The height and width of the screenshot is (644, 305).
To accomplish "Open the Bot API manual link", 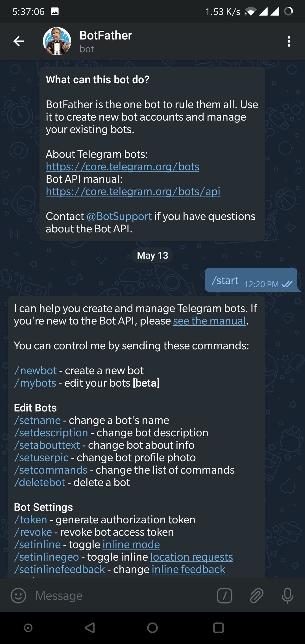I will 133,192.
